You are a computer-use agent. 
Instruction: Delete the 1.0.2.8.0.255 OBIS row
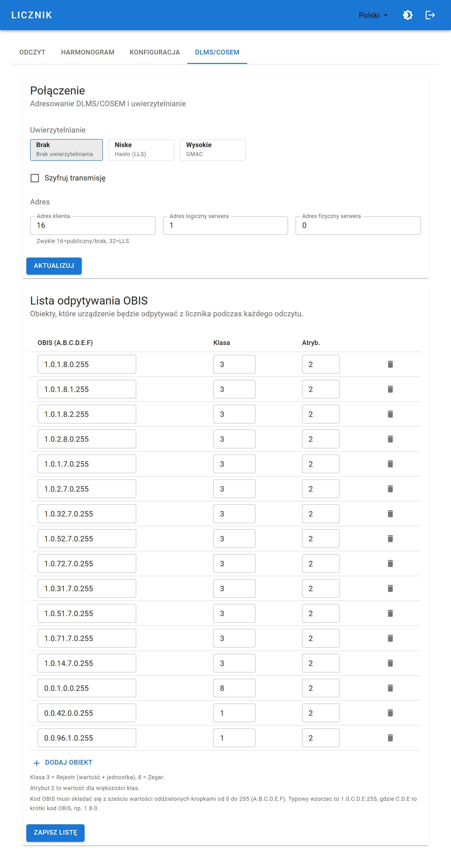coord(390,439)
